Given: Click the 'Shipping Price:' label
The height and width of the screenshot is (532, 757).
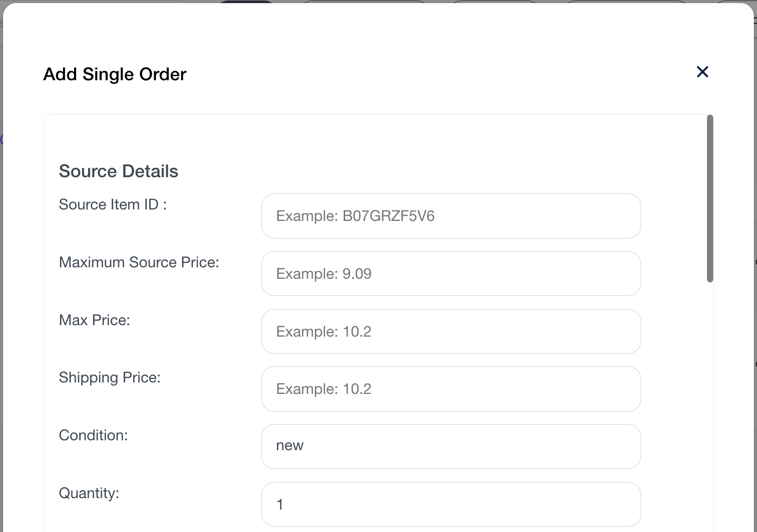Looking at the screenshot, I should (109, 377).
